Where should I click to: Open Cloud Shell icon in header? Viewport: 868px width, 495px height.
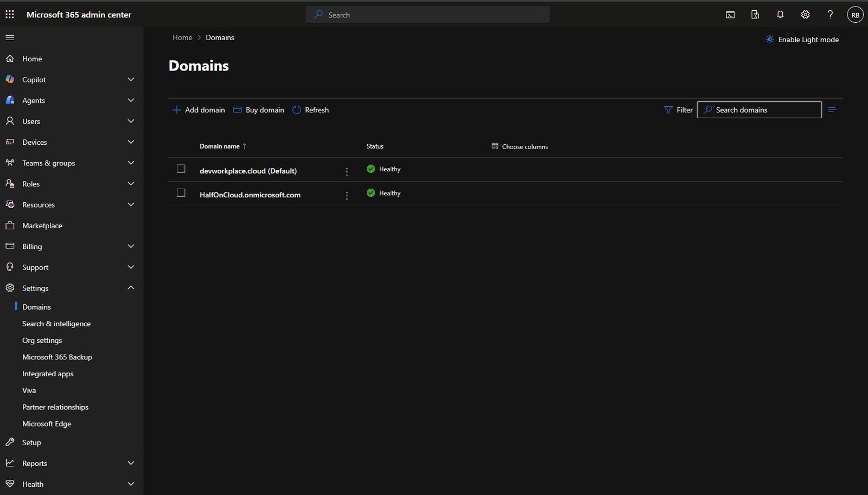click(x=730, y=15)
